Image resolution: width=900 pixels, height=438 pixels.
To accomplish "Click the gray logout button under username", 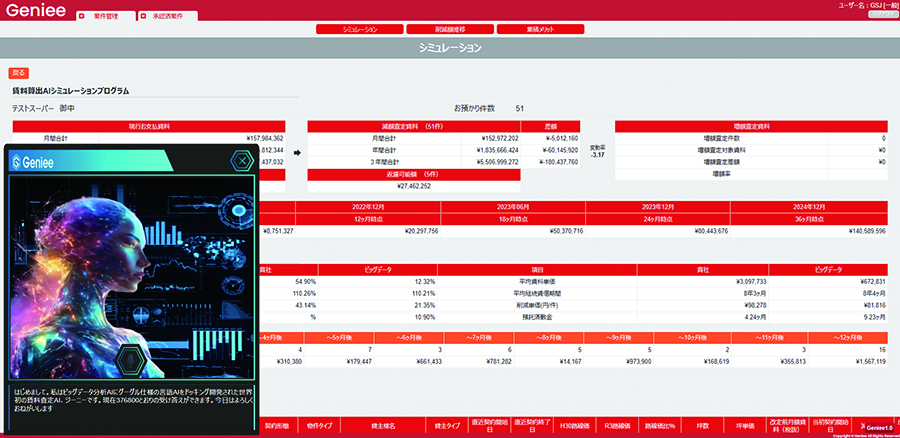I will [883, 14].
